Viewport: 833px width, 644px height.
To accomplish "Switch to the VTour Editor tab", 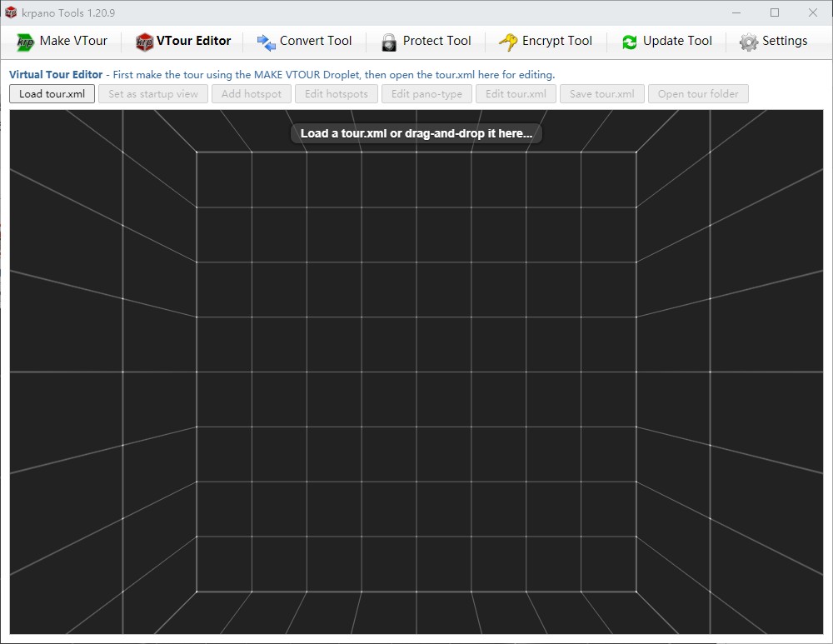I will (x=183, y=42).
